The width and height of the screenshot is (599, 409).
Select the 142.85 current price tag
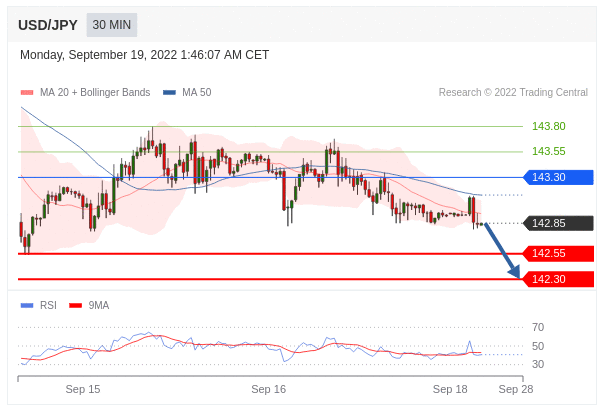coord(558,223)
